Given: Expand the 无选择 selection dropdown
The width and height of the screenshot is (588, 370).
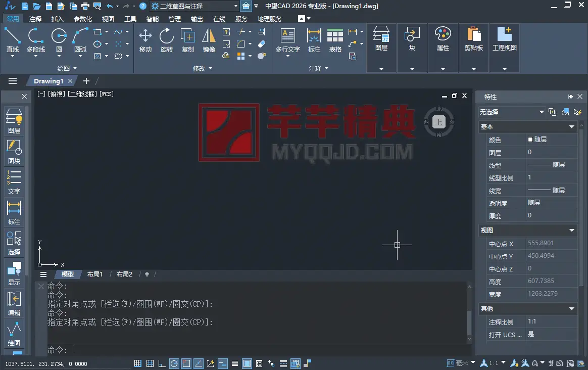Looking at the screenshot, I should pyautogui.click(x=512, y=112).
